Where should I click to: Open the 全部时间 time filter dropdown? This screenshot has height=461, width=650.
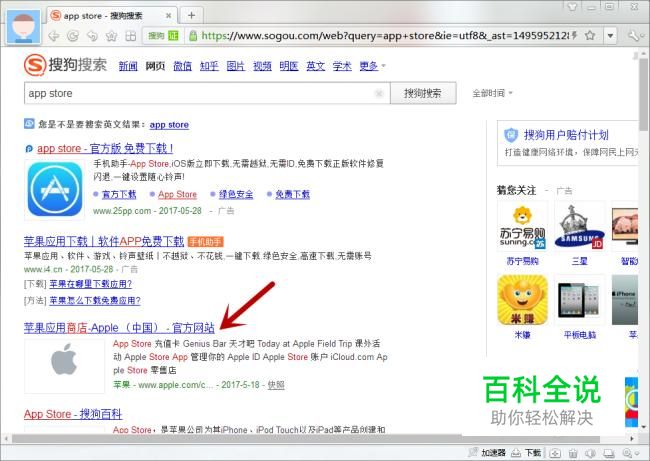[x=492, y=93]
